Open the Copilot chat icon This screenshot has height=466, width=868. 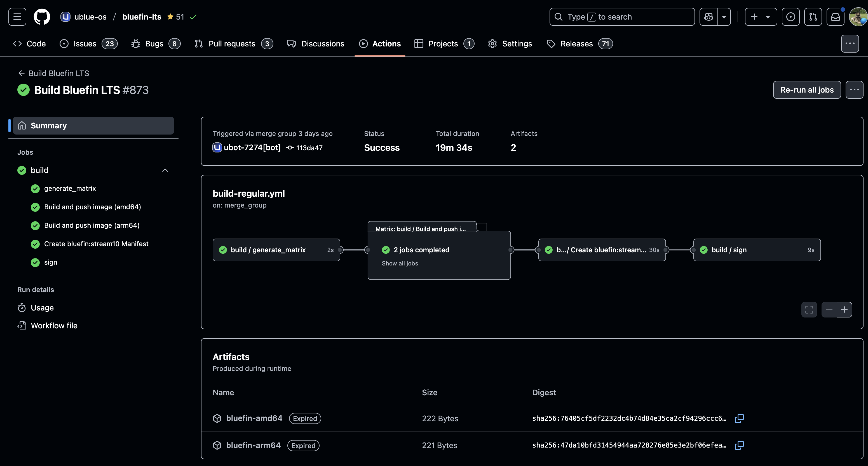(x=709, y=17)
